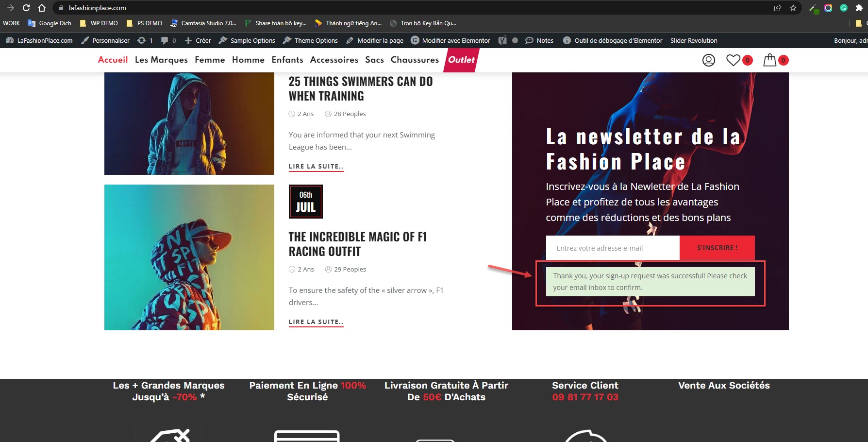Screen dimensions: 868x442
Task: Click the 28 Peoples view count
Action: click(345, 114)
